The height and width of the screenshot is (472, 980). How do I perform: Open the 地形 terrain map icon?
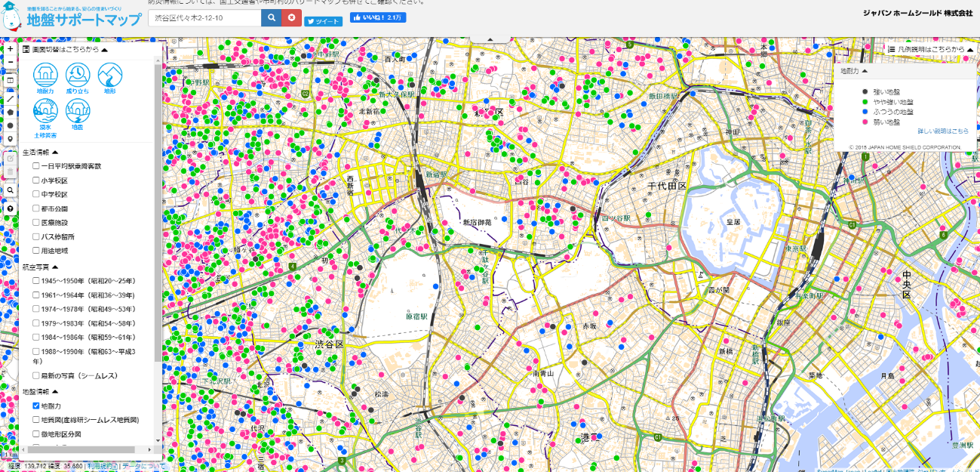(110, 76)
